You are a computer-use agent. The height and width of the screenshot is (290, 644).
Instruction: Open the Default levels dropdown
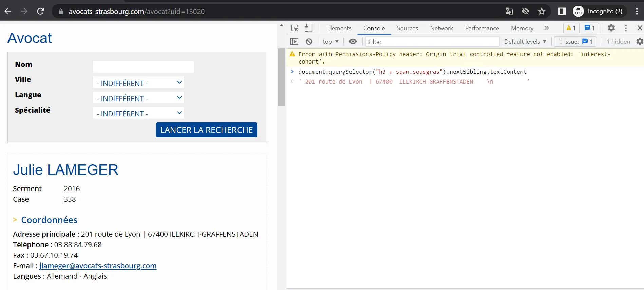click(x=525, y=42)
